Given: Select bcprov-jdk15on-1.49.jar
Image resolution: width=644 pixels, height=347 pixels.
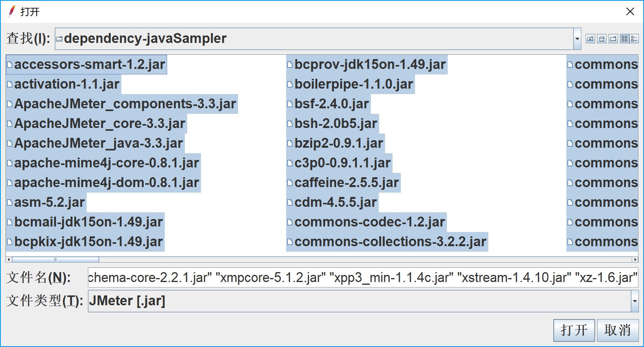Looking at the screenshot, I should [367, 65].
